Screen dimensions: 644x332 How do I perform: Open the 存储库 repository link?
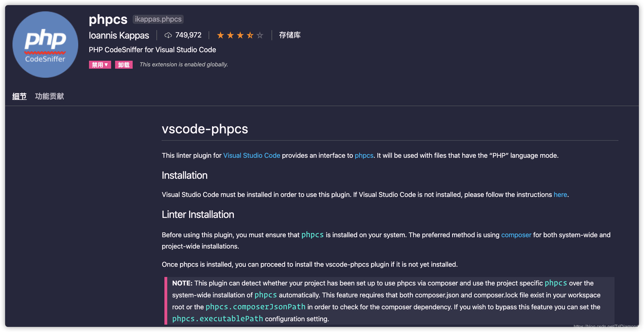pyautogui.click(x=290, y=35)
